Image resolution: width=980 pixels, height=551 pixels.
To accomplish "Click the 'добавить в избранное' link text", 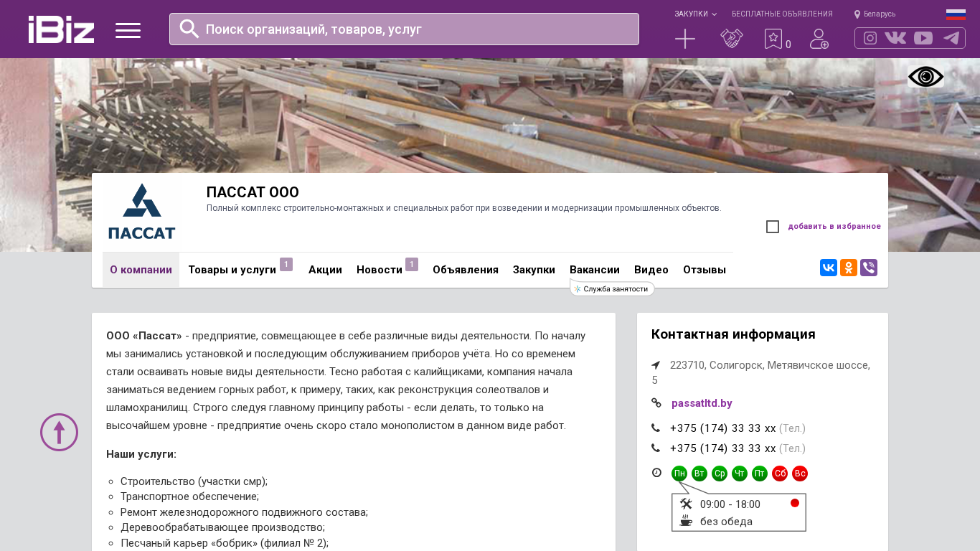I will 834,227.
